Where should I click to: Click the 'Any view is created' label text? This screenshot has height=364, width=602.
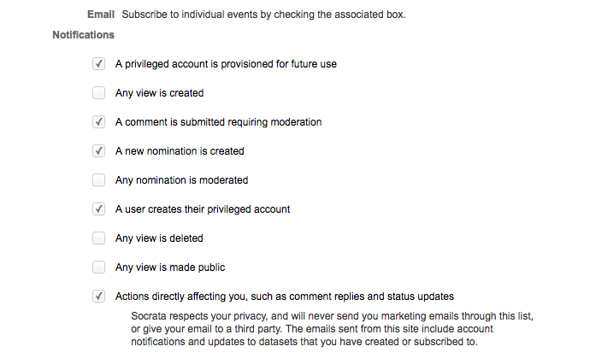pos(159,93)
